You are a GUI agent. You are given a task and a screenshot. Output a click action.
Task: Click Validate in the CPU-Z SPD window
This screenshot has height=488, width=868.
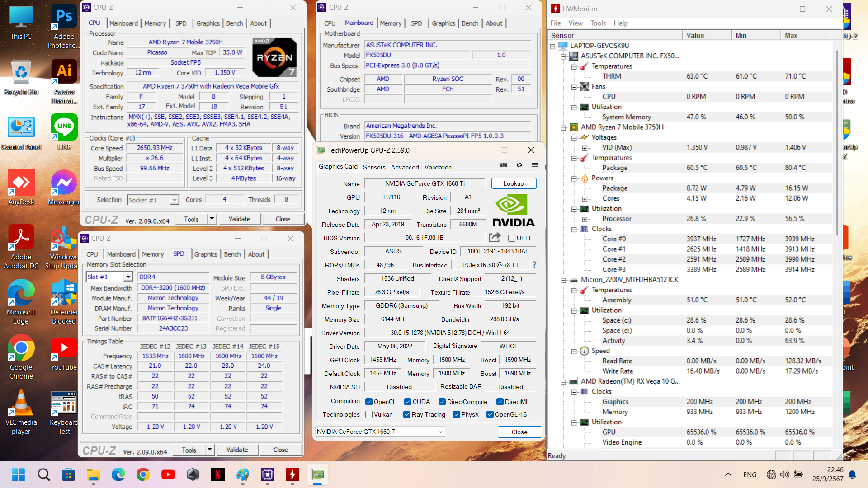(237, 450)
